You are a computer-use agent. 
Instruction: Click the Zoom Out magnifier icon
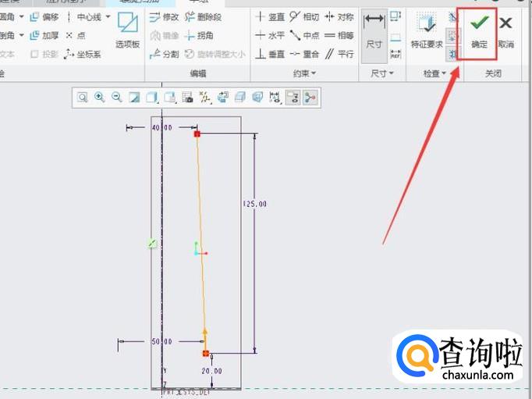click(117, 98)
